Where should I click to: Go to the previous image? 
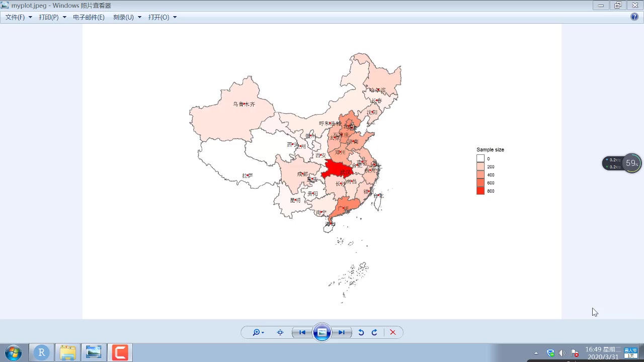[302, 332]
